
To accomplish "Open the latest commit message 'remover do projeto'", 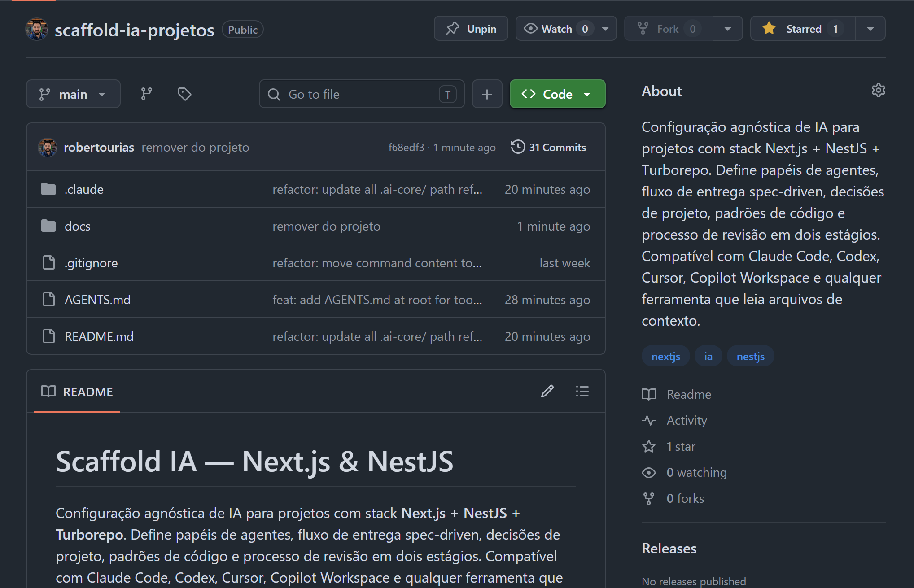I will [195, 147].
